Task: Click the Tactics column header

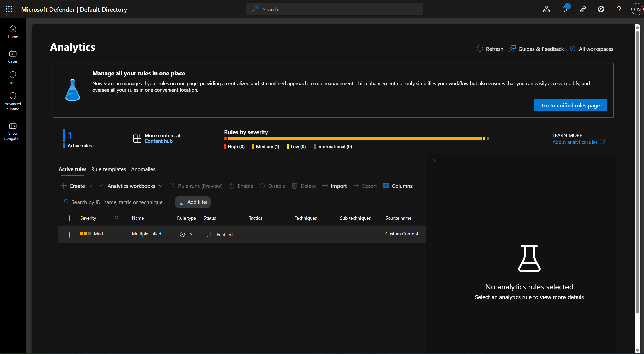Action: click(256, 218)
